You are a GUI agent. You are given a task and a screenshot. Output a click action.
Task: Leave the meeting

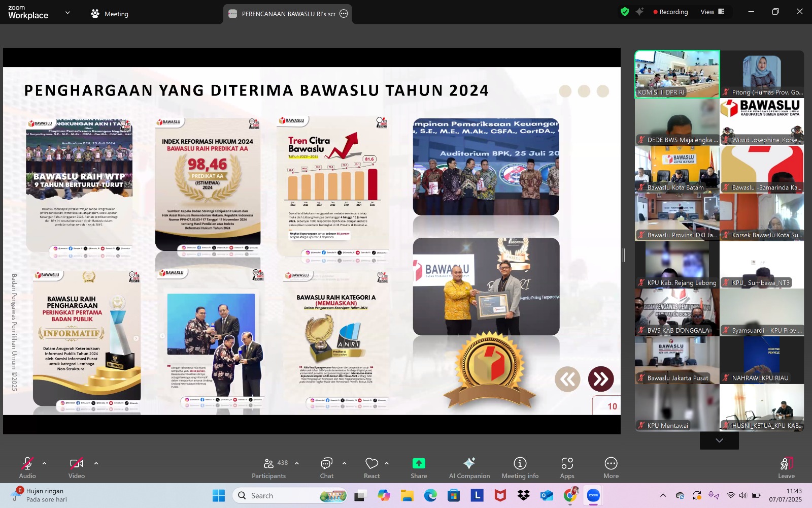(x=786, y=467)
